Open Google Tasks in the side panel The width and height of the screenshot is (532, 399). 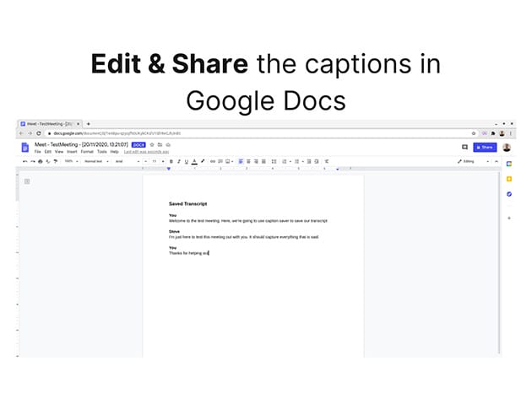[x=509, y=194]
